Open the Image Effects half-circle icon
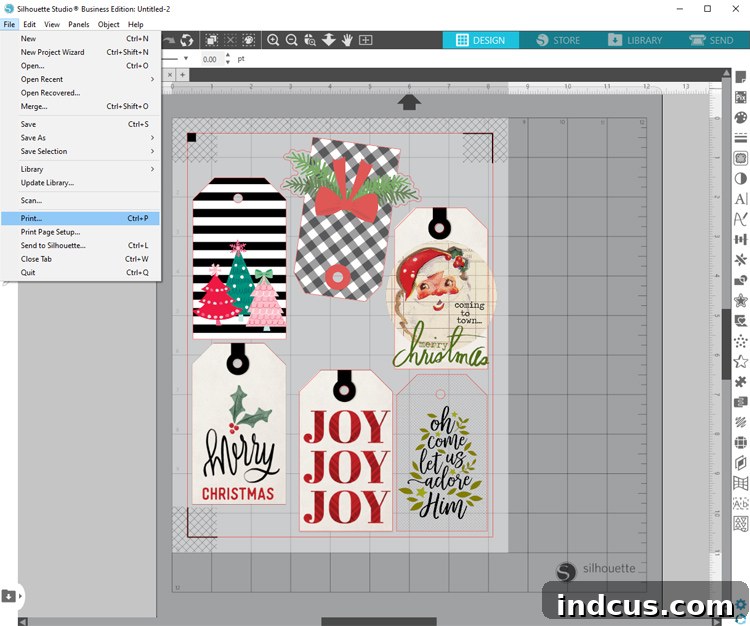Screen dimensions: 750x626 tap(740, 179)
